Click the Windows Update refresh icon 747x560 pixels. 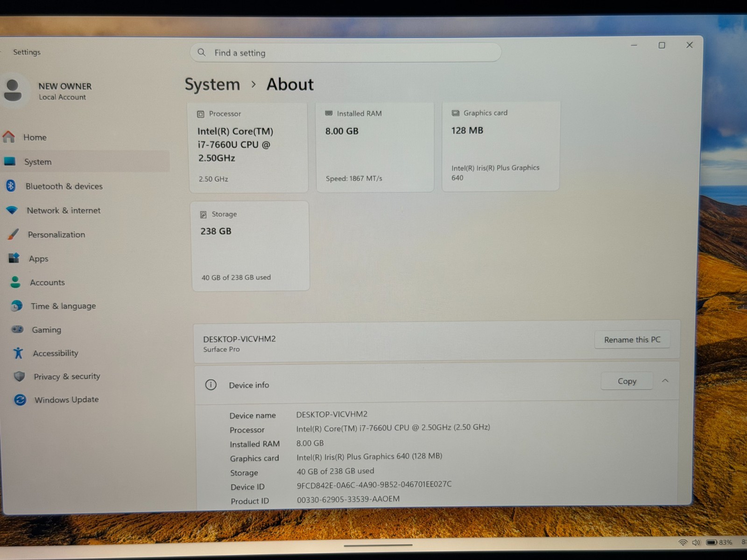tap(20, 399)
